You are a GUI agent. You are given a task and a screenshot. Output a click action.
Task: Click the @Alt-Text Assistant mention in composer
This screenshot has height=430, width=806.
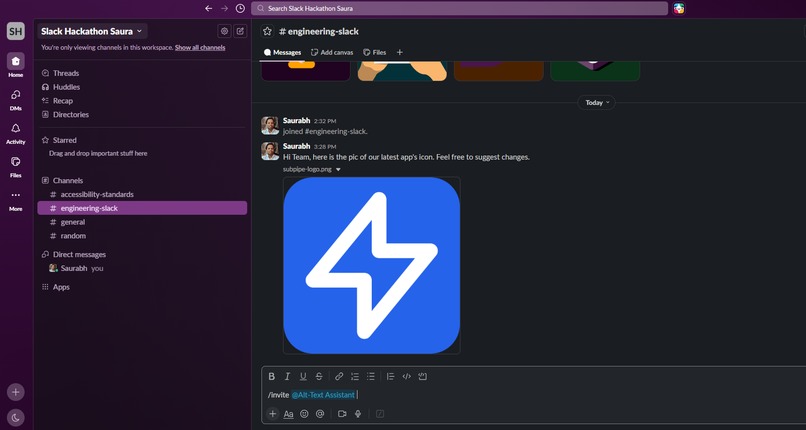click(x=323, y=395)
